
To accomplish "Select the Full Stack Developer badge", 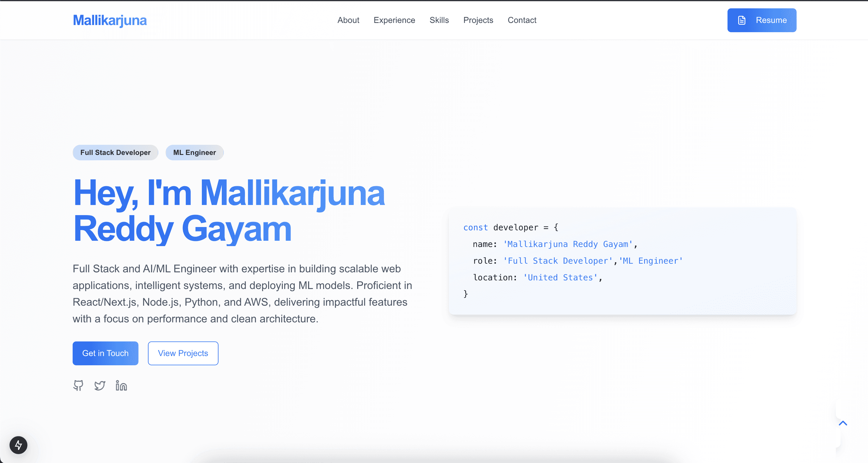I will (115, 153).
